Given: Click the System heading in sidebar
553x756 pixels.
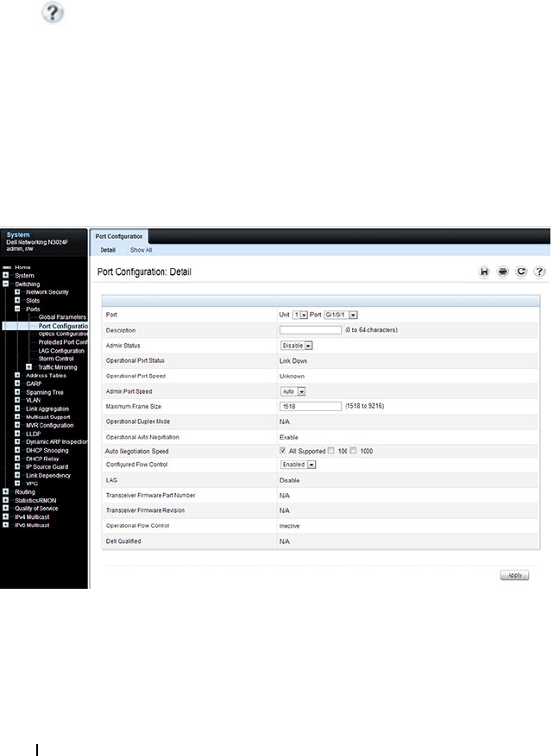Looking at the screenshot, I should coord(18,234).
